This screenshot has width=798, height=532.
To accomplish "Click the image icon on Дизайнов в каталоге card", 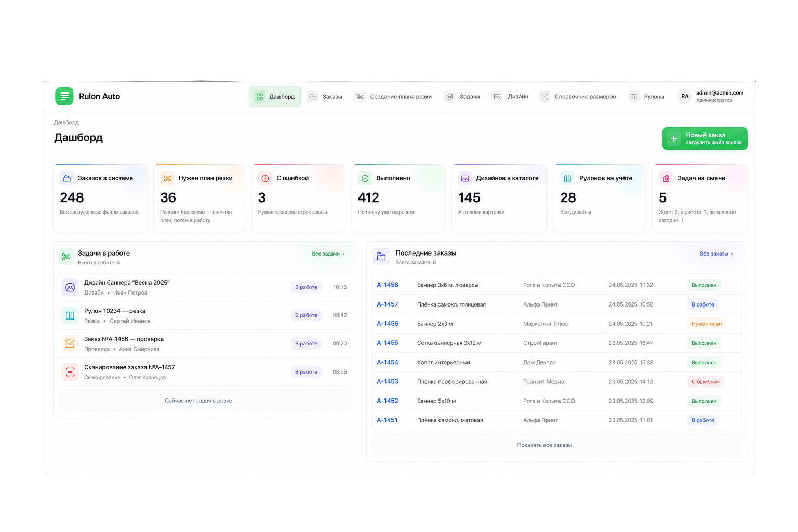I will pyautogui.click(x=465, y=178).
